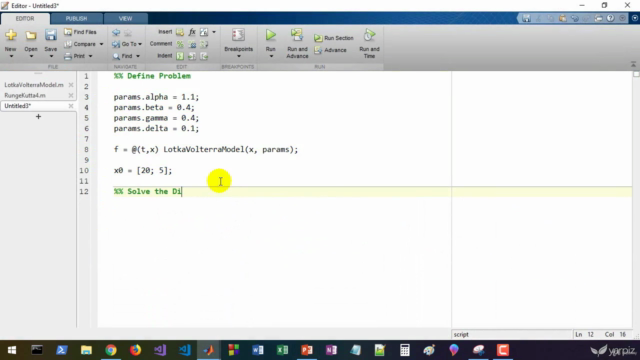Click the Help question mark icon

tap(610, 18)
